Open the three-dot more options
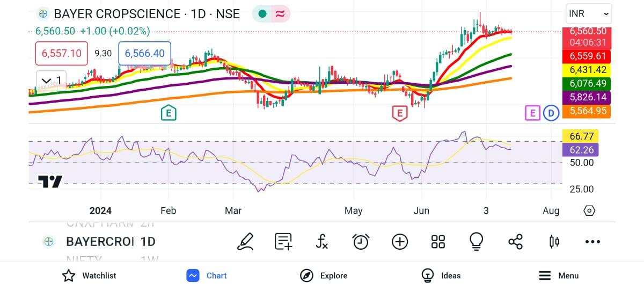Screen dimensions: 644x290 point(592,242)
